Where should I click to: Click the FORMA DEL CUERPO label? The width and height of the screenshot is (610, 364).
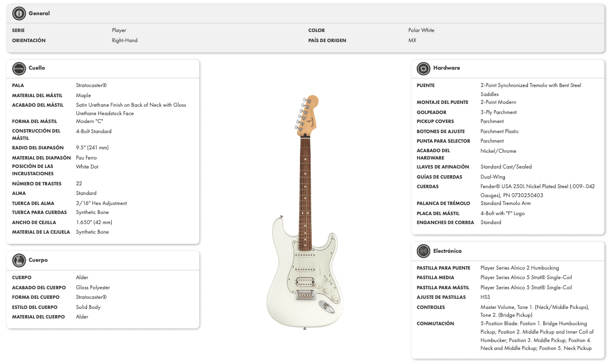[36, 298]
